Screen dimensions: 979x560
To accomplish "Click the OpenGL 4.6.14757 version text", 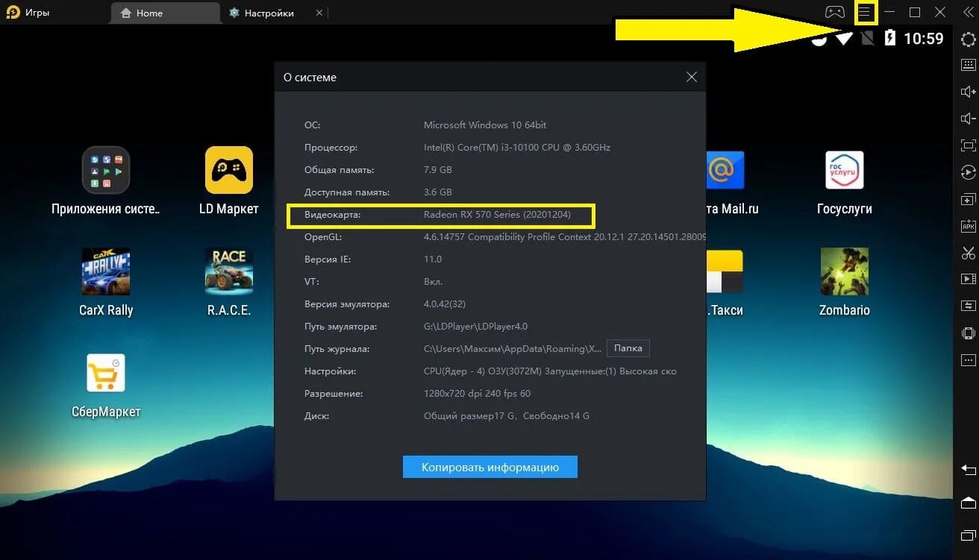I will pos(564,237).
